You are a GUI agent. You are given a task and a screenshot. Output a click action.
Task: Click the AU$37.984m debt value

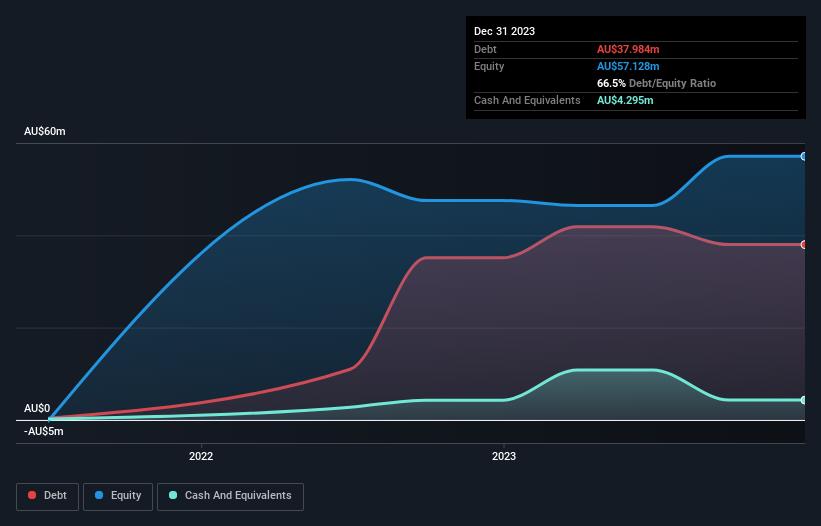click(x=628, y=49)
